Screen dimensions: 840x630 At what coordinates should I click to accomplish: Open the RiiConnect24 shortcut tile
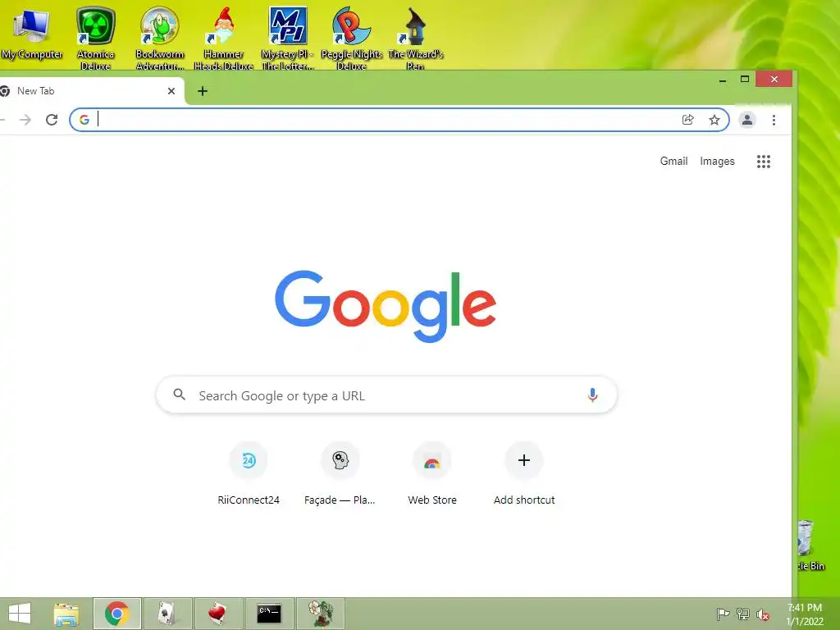(x=249, y=473)
